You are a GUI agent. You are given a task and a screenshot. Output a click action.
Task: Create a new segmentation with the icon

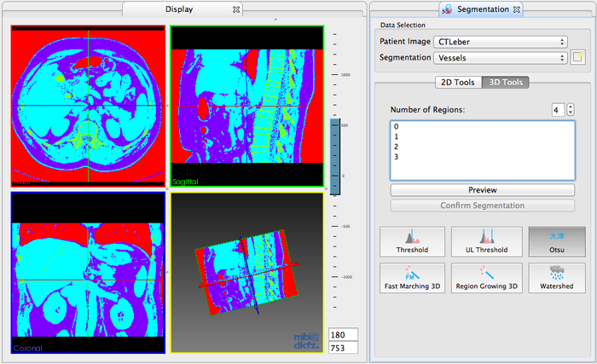[x=578, y=58]
